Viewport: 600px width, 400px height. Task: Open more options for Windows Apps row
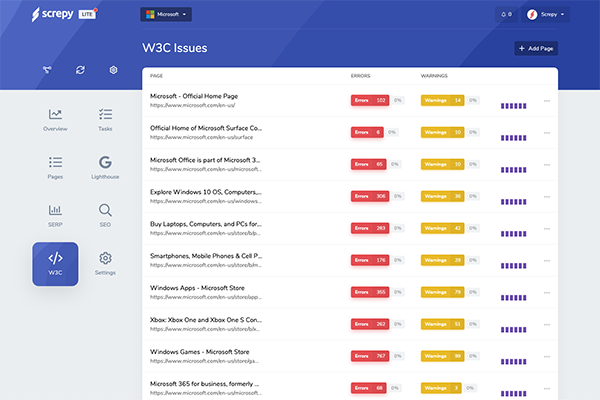pyautogui.click(x=547, y=292)
